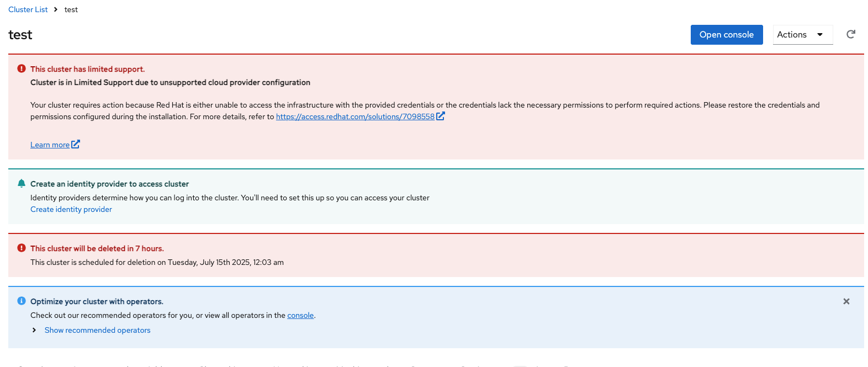Click the blue info icon on operators alert
Screen dimensions: 868x367
pyautogui.click(x=22, y=301)
